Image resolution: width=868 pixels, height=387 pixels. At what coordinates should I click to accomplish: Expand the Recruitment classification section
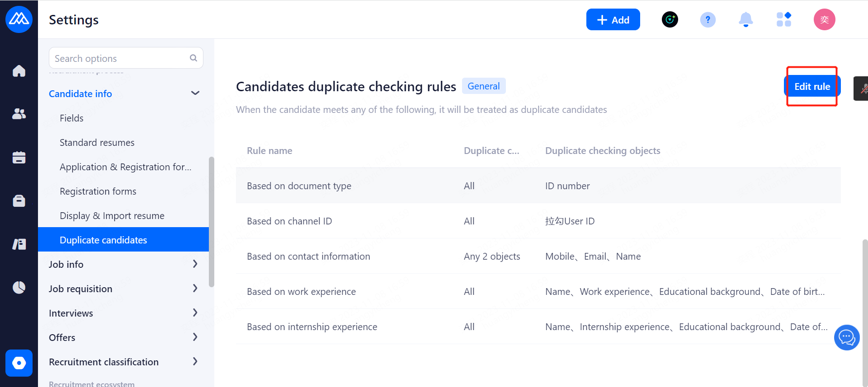[x=195, y=361]
